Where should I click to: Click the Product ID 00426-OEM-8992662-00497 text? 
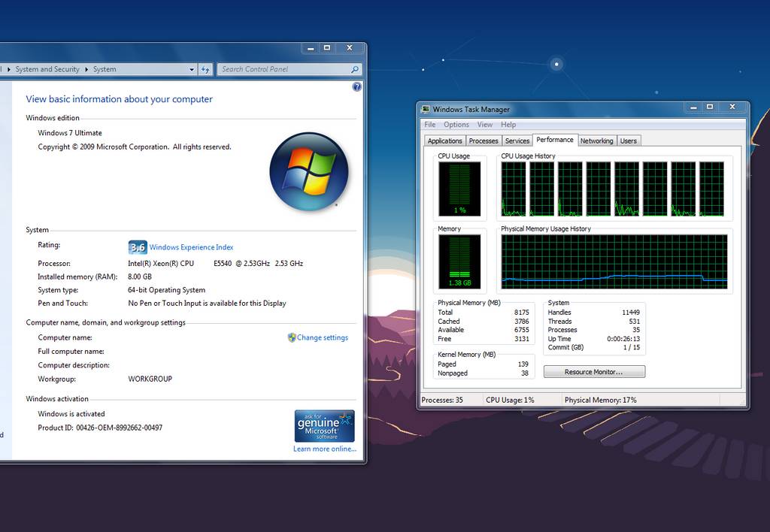click(x=100, y=428)
